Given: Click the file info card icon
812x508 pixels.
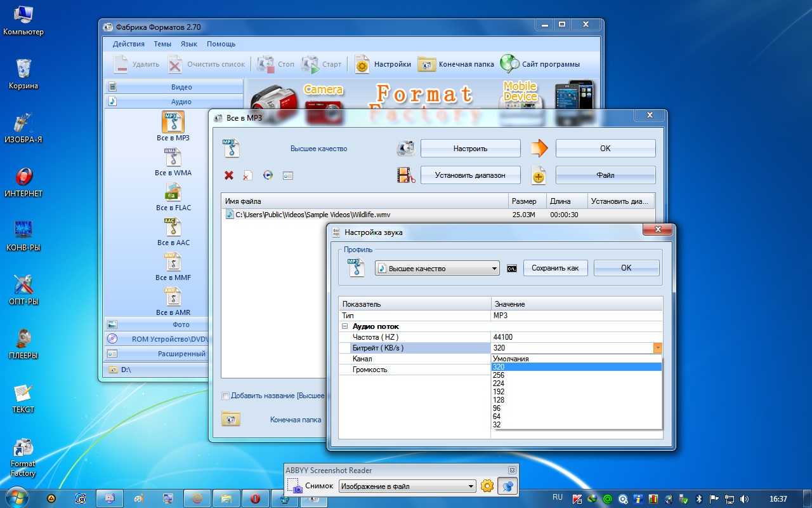Looking at the screenshot, I should coord(288,175).
